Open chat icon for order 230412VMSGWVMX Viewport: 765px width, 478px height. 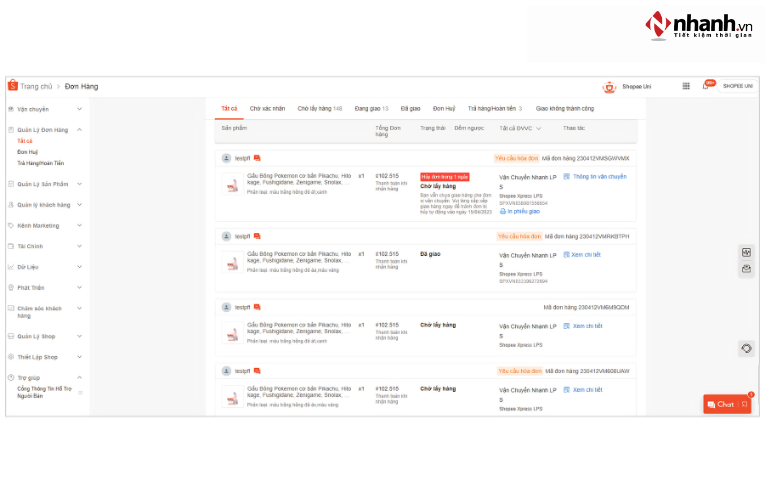coord(257,158)
